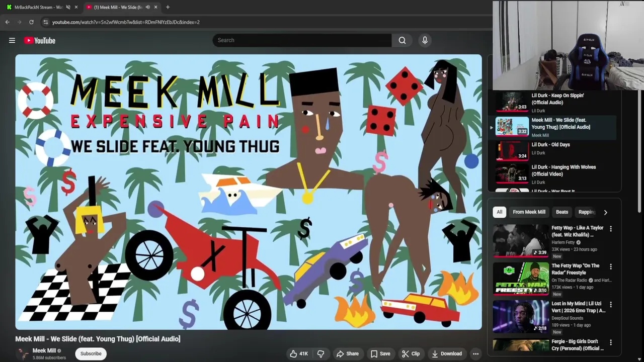This screenshot has height=362, width=644.
Task: Open more actions ellipsis under video
Action: pos(475,353)
